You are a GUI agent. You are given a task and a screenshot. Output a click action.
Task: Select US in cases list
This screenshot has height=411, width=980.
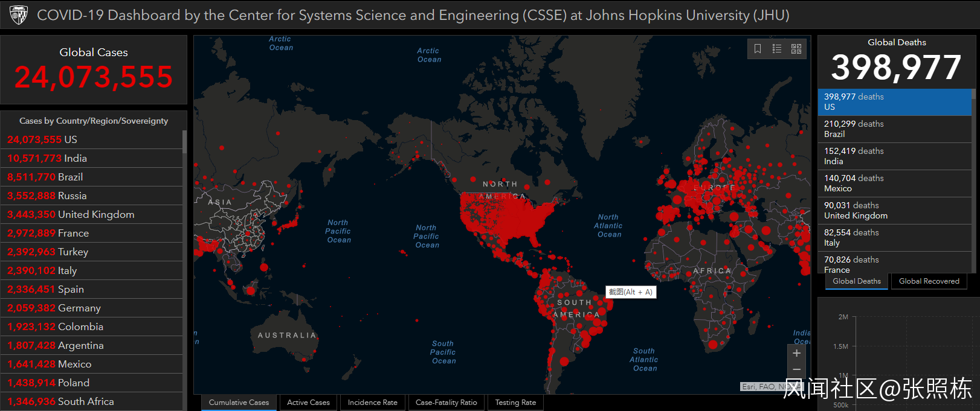(x=92, y=139)
